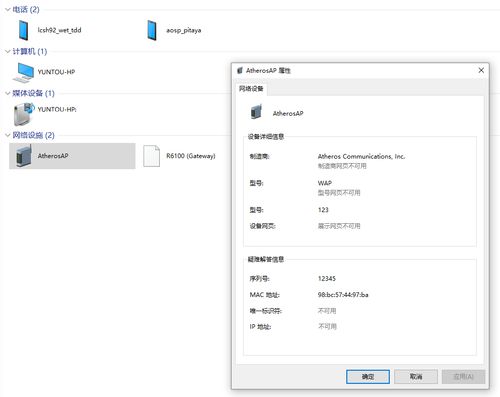Click the MAC 地址: field label

tap(265, 295)
